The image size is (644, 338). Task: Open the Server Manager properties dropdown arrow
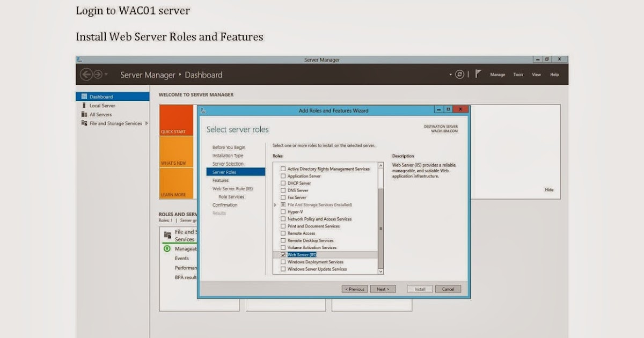tap(450, 75)
